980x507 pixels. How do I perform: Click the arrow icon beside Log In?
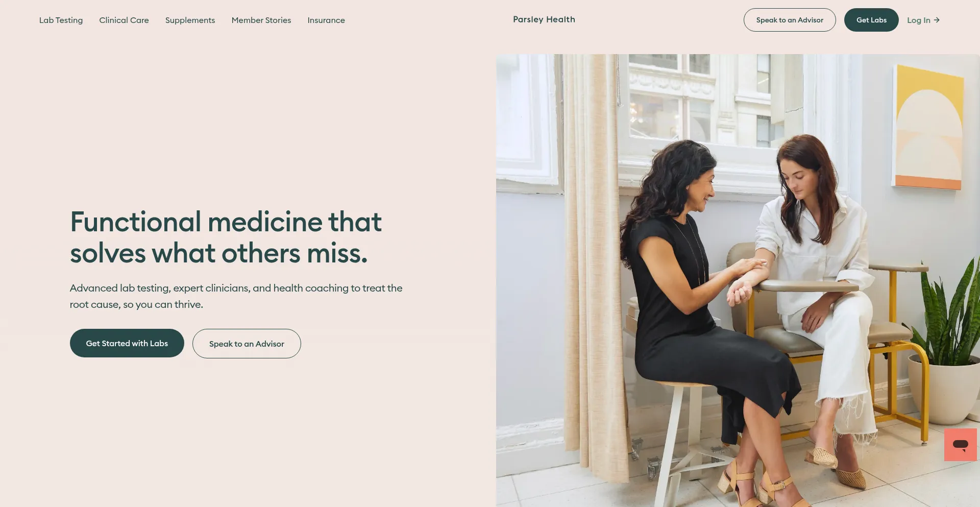(x=937, y=20)
